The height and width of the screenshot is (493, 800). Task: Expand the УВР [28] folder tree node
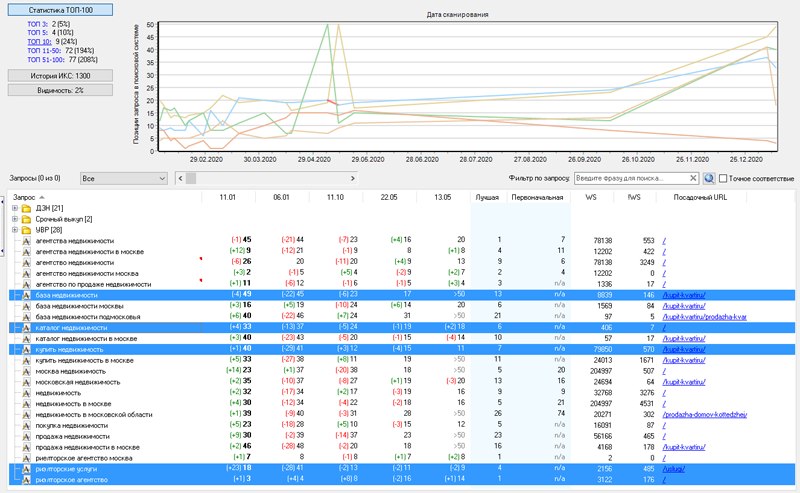(x=14, y=230)
